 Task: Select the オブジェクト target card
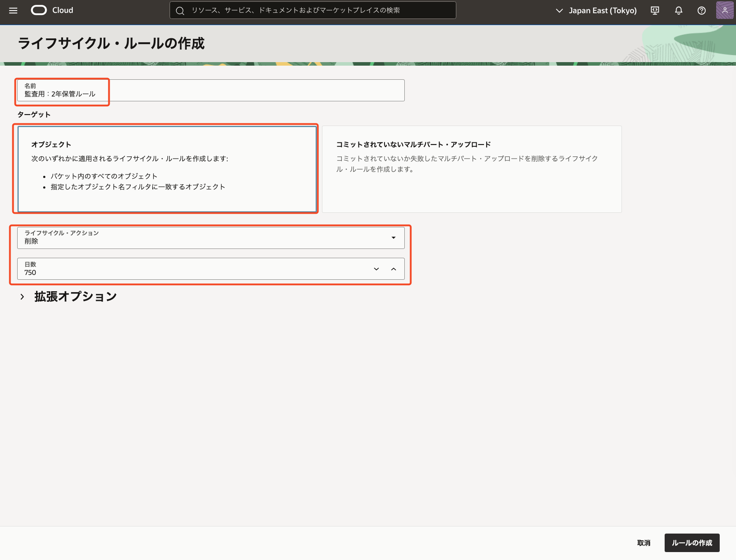(x=167, y=169)
